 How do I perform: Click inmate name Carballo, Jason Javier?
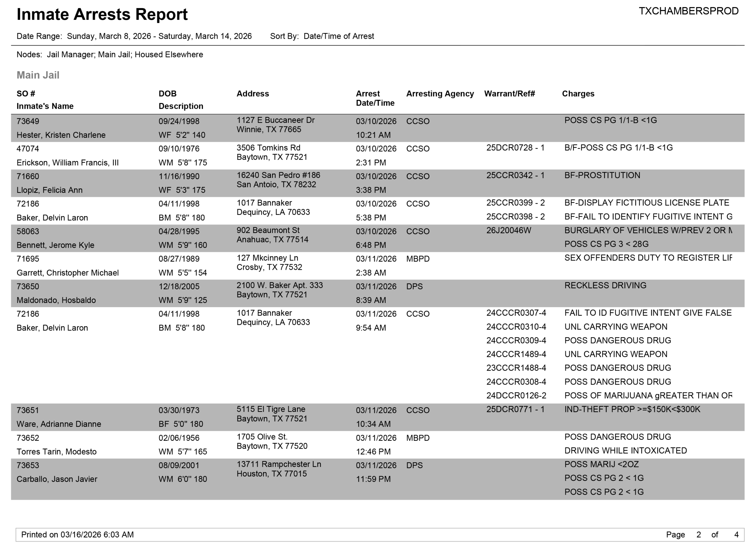coord(57,479)
